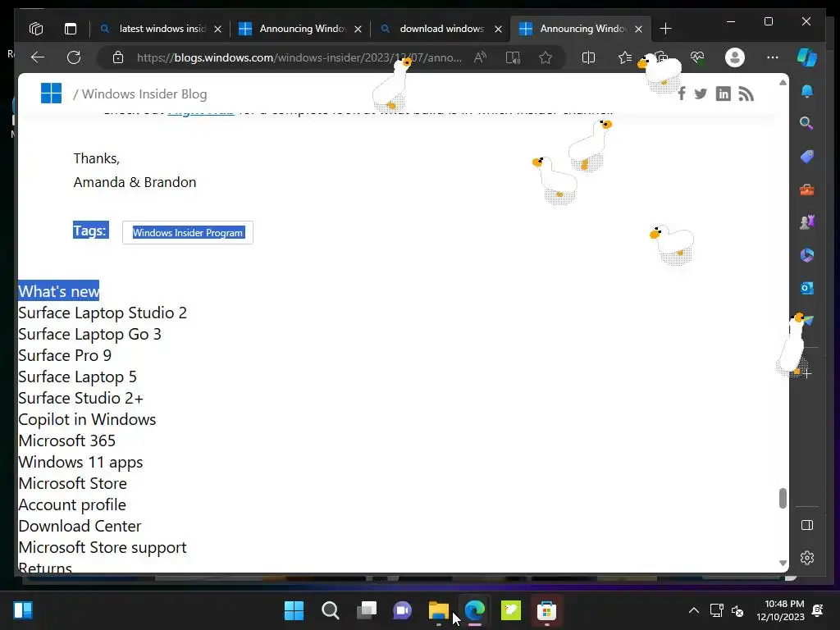Open taskbar Search
Screen dimensions: 840x630
[330, 610]
